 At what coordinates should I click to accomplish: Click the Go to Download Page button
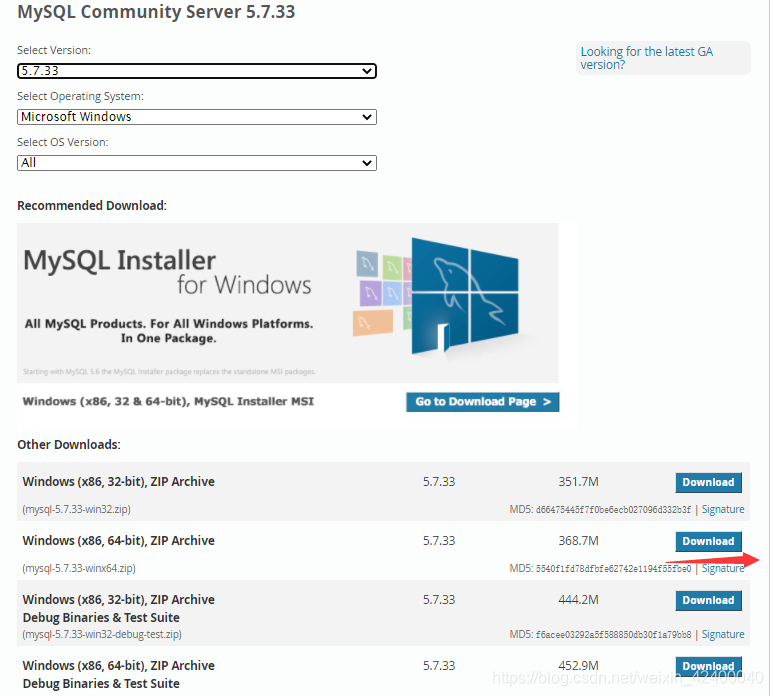[483, 402]
